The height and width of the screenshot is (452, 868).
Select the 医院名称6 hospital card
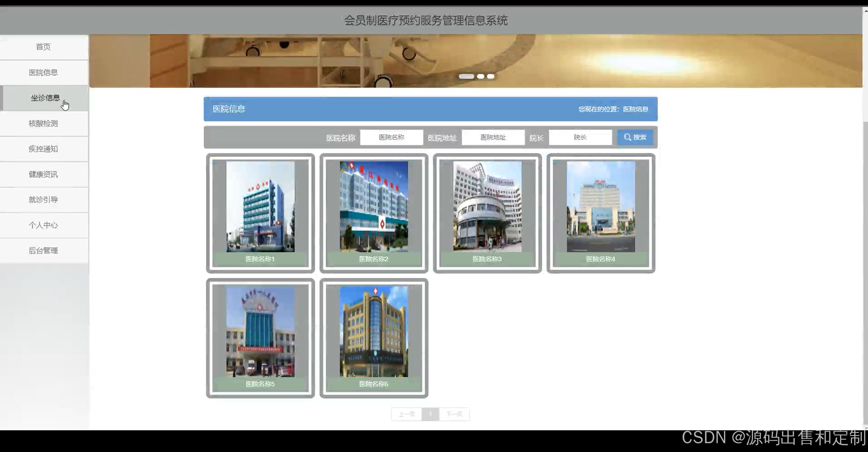point(374,332)
